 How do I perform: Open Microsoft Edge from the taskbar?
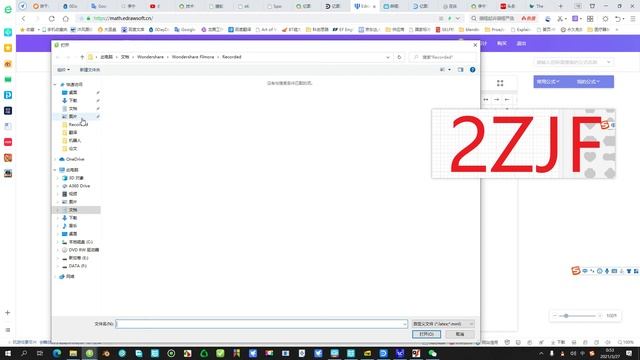[x=57, y=353]
